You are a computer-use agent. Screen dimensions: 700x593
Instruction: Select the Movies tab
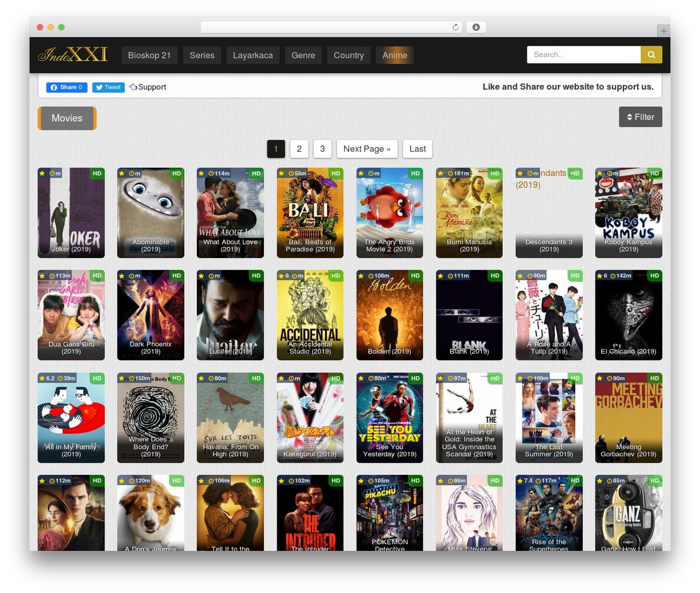pos(67,118)
